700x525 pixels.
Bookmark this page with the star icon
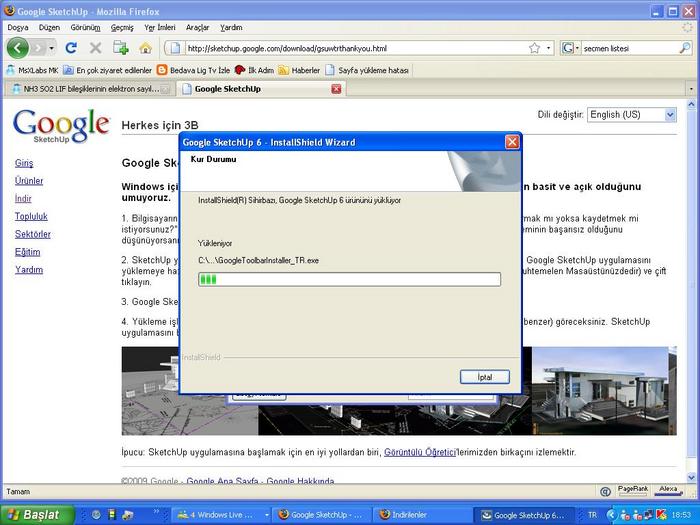click(x=533, y=47)
